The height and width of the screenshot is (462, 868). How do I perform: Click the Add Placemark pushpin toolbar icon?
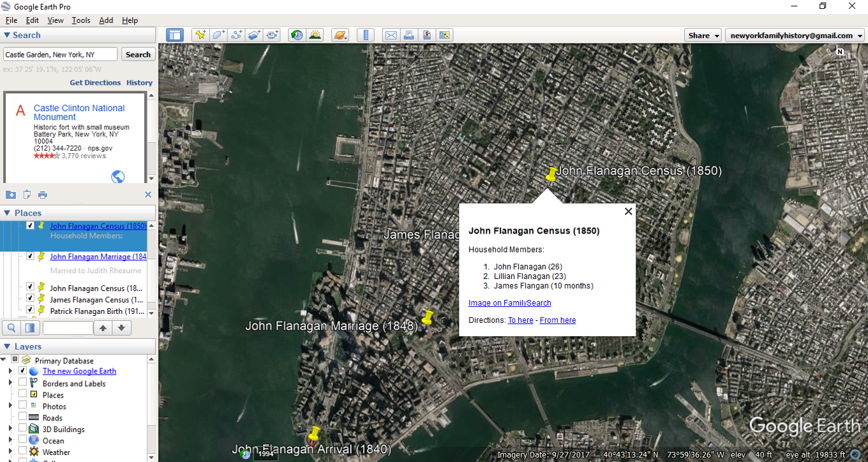(201, 35)
